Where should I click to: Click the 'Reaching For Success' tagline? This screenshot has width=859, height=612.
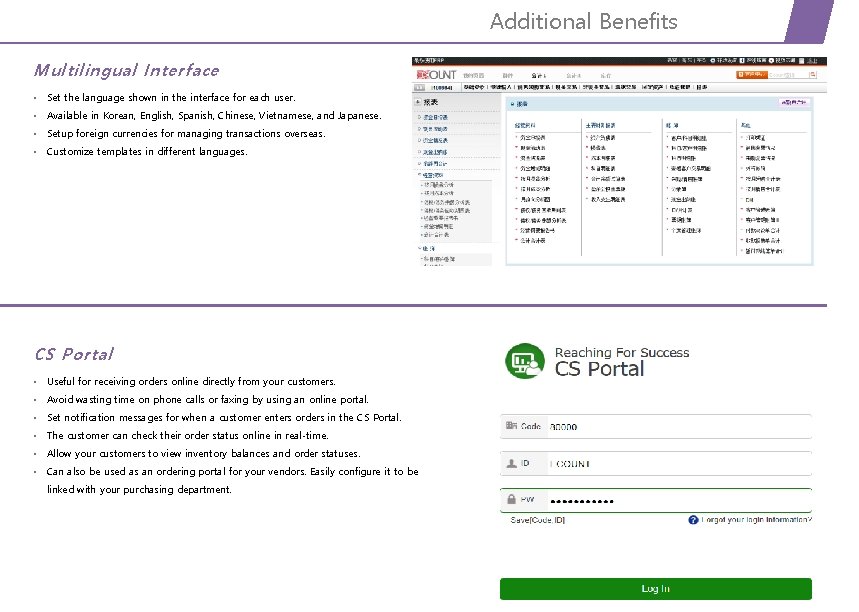pyautogui.click(x=622, y=352)
